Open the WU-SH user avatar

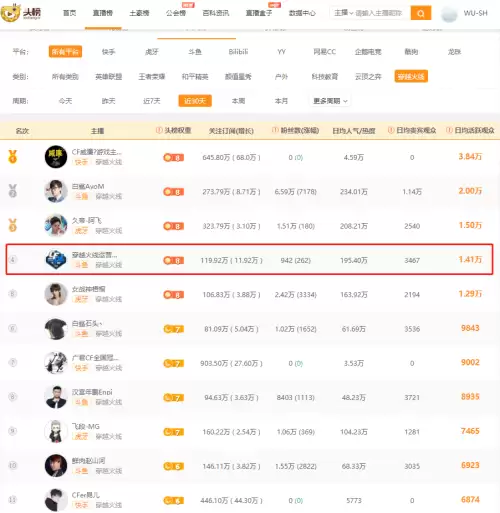pyautogui.click(x=449, y=14)
